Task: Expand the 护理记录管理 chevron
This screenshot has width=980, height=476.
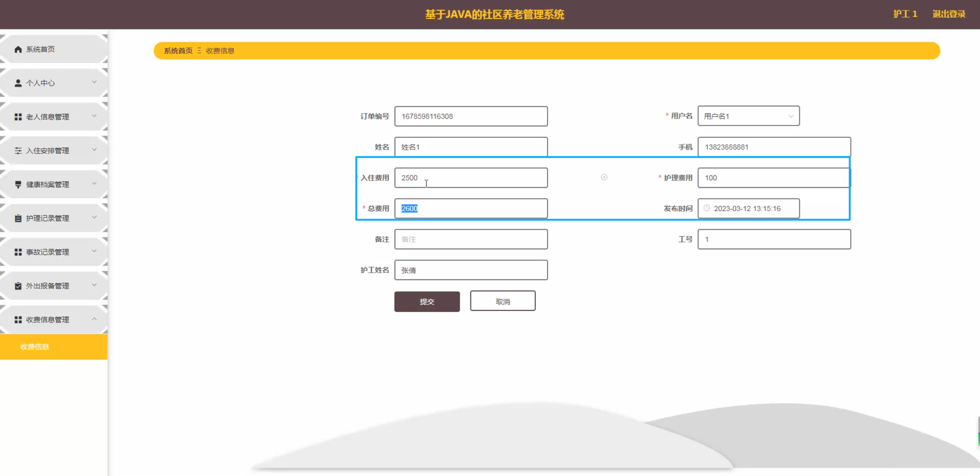Action: click(x=94, y=217)
